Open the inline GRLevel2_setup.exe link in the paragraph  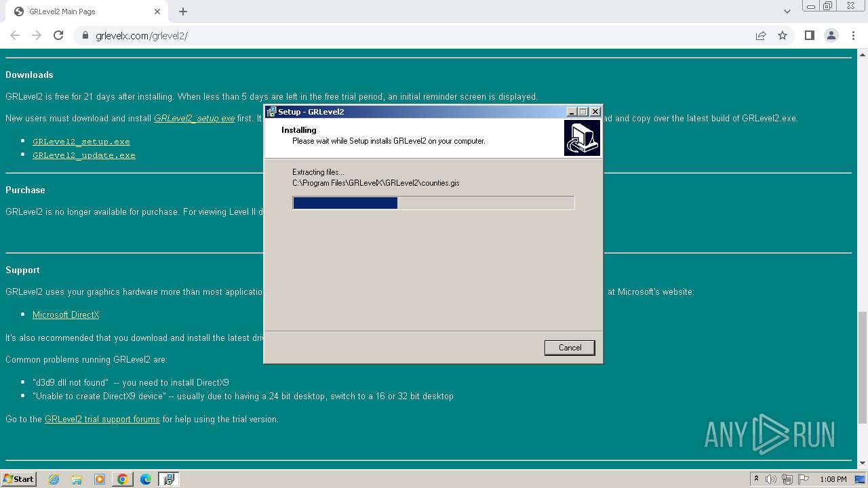point(194,118)
